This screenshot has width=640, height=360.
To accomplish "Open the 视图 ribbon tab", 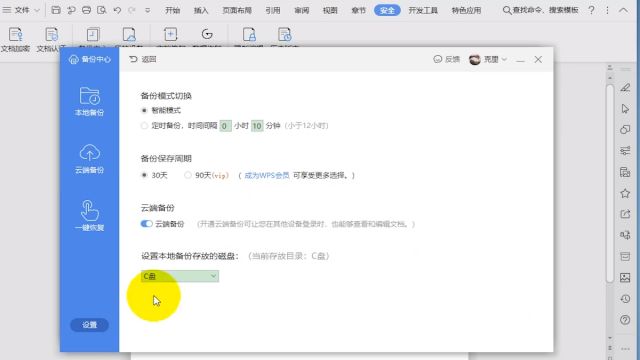I will [330, 10].
